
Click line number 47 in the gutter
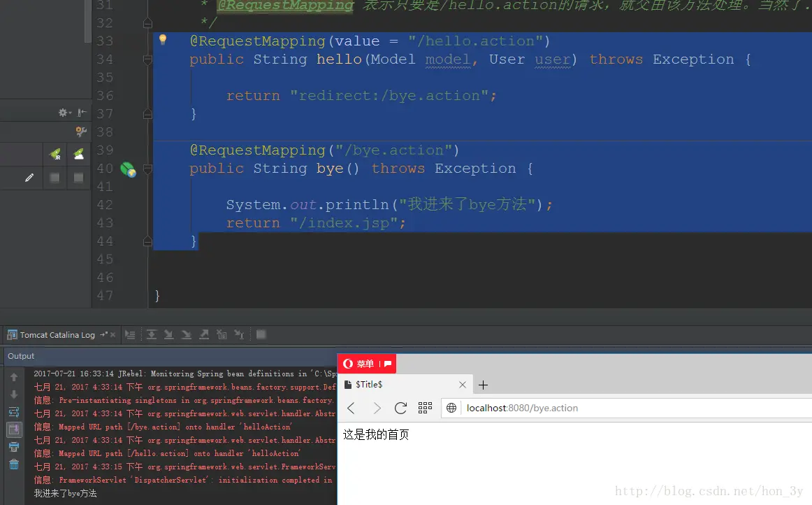click(104, 296)
